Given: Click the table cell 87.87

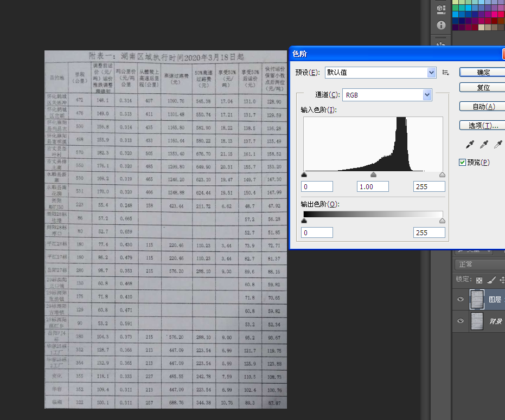Looking at the screenshot, I should (274, 403).
